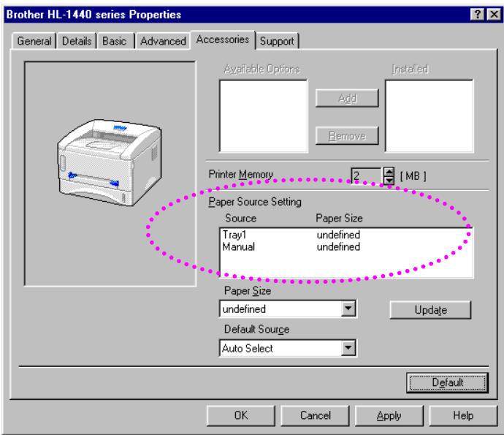Select the Manual source row

pyautogui.click(x=345, y=247)
